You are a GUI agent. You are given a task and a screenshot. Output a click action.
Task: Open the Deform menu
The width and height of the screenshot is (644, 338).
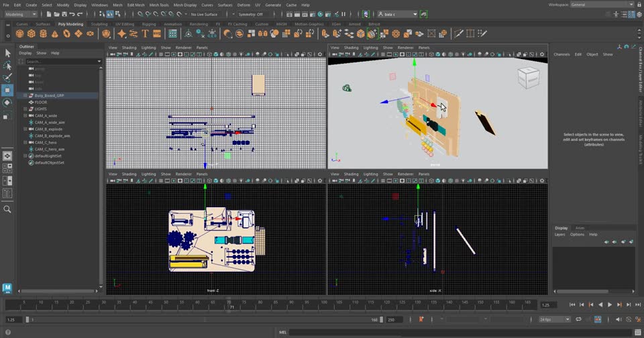point(244,5)
